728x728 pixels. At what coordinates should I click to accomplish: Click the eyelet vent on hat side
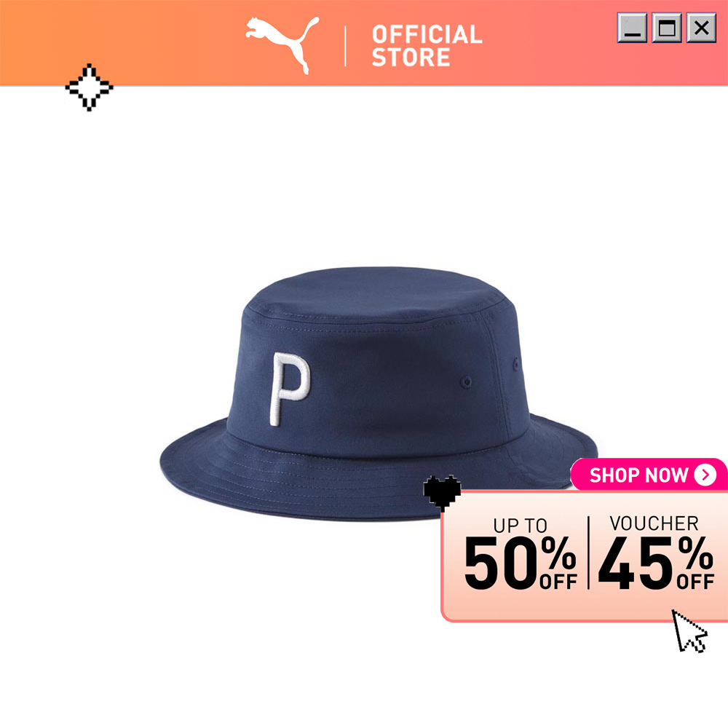tap(466, 382)
